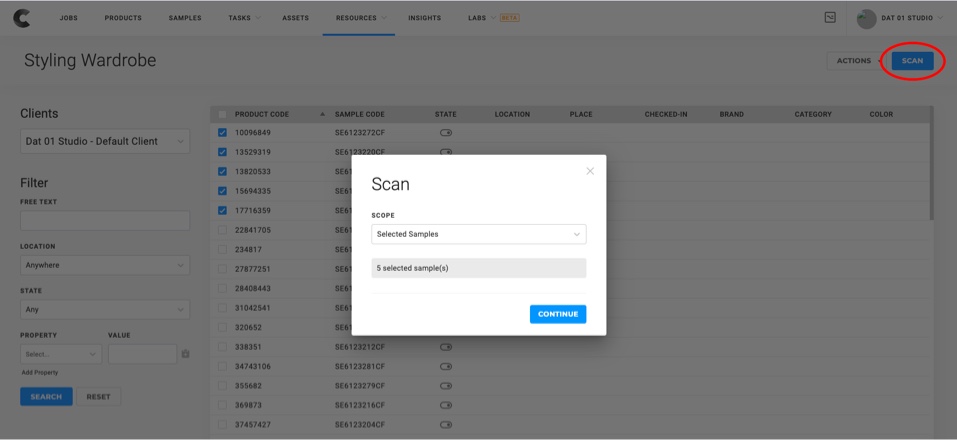Go to the Products tab
The height and width of the screenshot is (440, 957).
(123, 18)
